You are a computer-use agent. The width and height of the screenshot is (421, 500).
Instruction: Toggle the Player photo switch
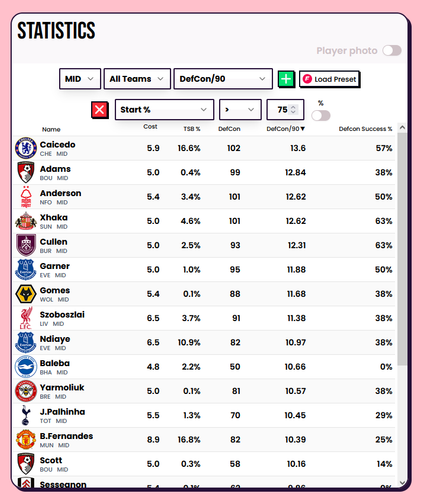[392, 51]
